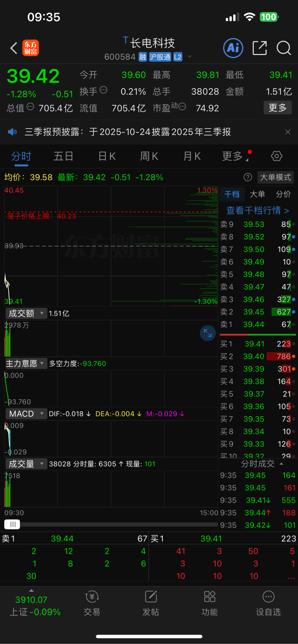
Task: Select 分价 order book tab
Action: coord(283,194)
